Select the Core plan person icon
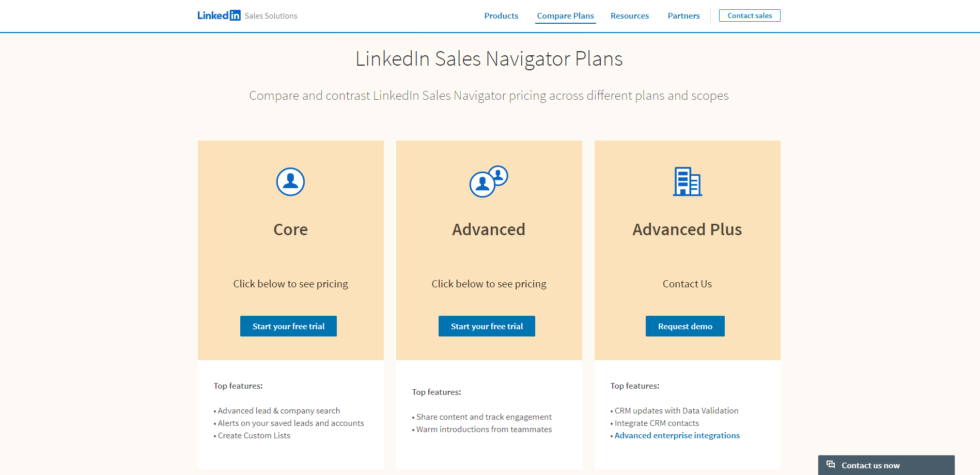Viewport: 980px width, 475px height. 290,182
